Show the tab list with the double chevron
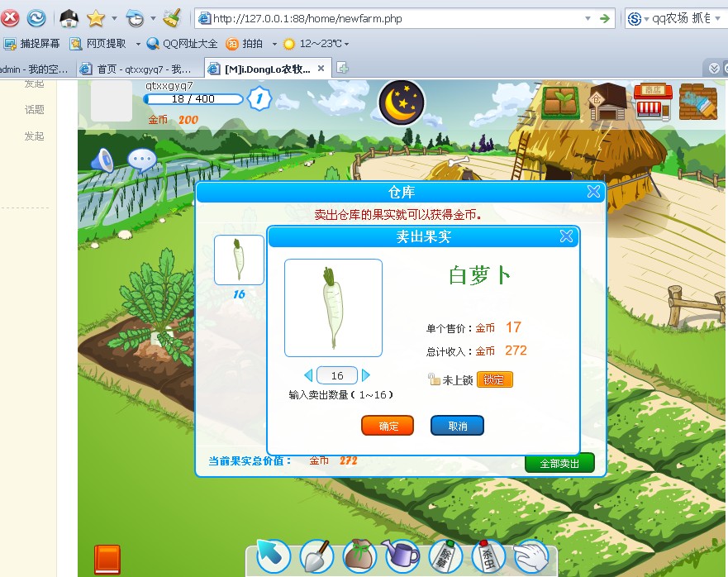The image size is (728, 577). point(714,69)
